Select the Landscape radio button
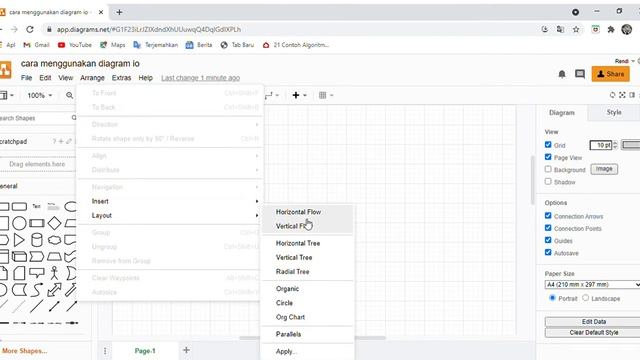 tap(586, 298)
